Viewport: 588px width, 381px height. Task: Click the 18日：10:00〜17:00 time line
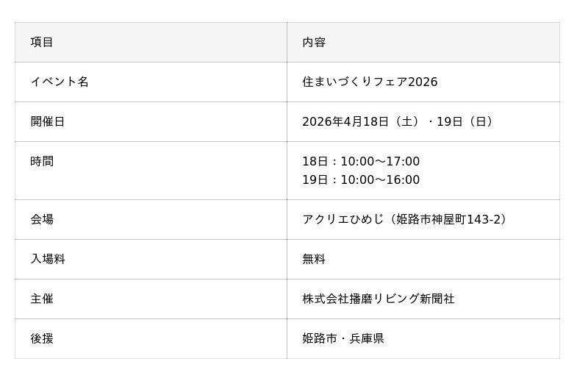(361, 162)
